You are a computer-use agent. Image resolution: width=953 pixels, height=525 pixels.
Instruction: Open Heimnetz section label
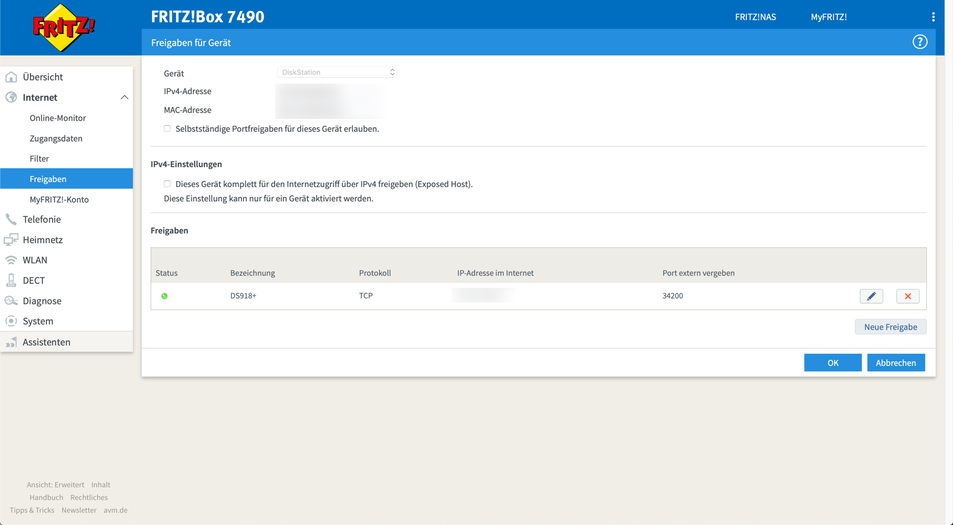point(43,240)
